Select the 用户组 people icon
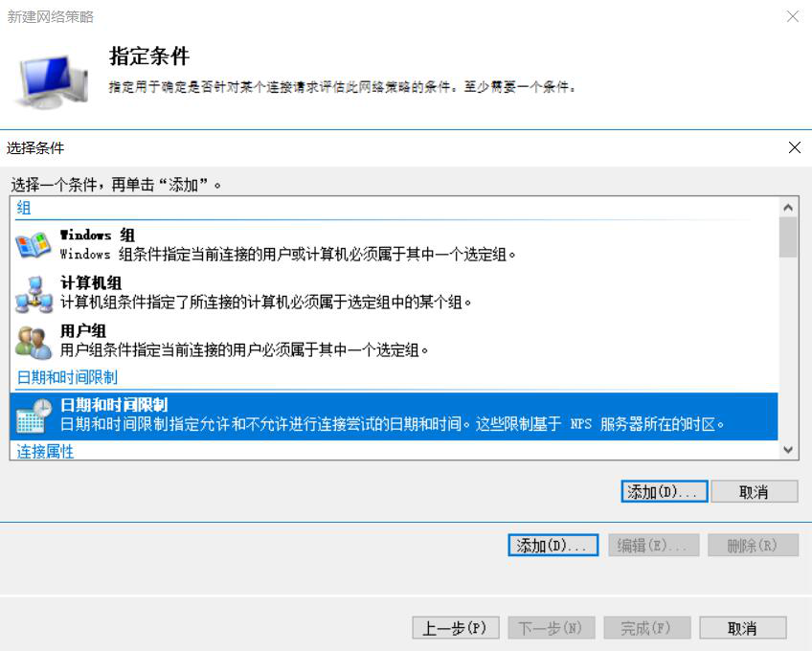This screenshot has height=651, width=812. coord(34,342)
